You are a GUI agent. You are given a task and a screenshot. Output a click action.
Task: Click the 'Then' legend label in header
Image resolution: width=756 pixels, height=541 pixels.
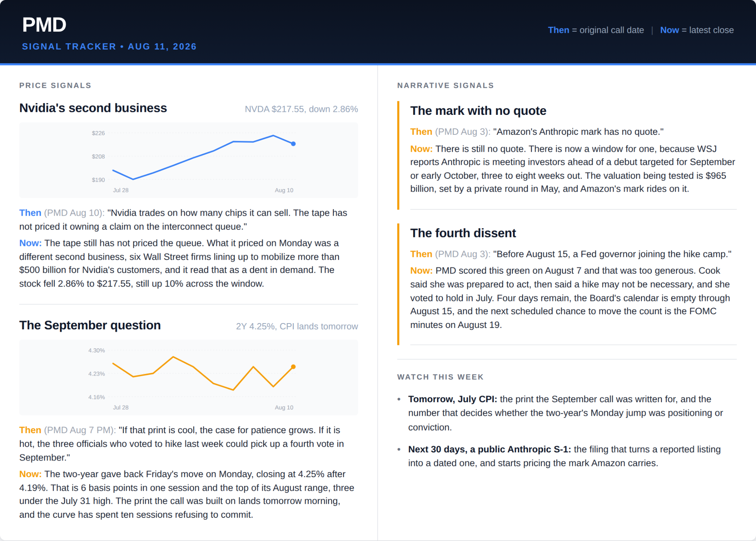tap(559, 30)
